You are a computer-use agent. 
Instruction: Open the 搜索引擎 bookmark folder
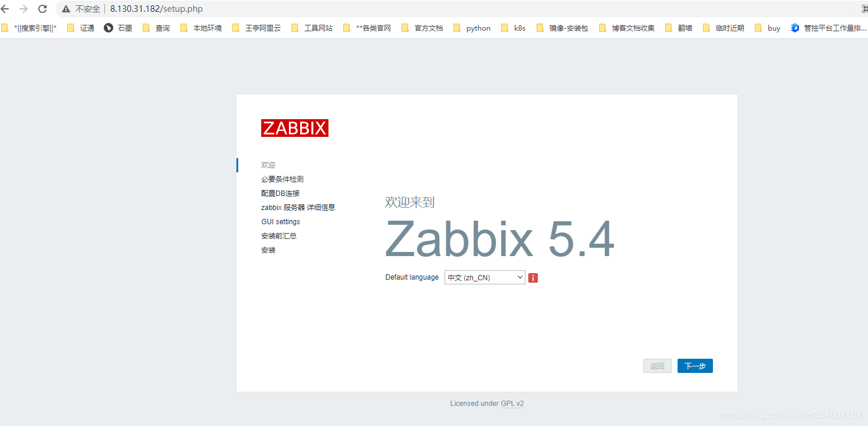29,28
